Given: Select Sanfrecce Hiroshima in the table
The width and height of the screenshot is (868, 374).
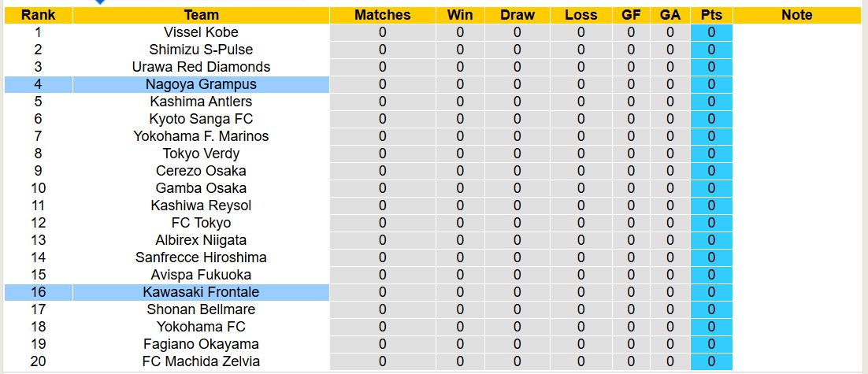Looking at the screenshot, I should click(x=201, y=257).
